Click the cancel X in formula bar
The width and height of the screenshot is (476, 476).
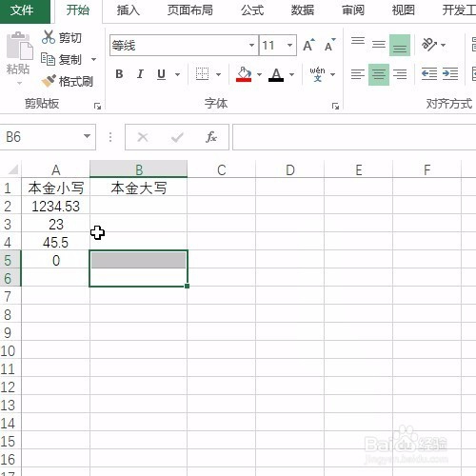tap(143, 137)
